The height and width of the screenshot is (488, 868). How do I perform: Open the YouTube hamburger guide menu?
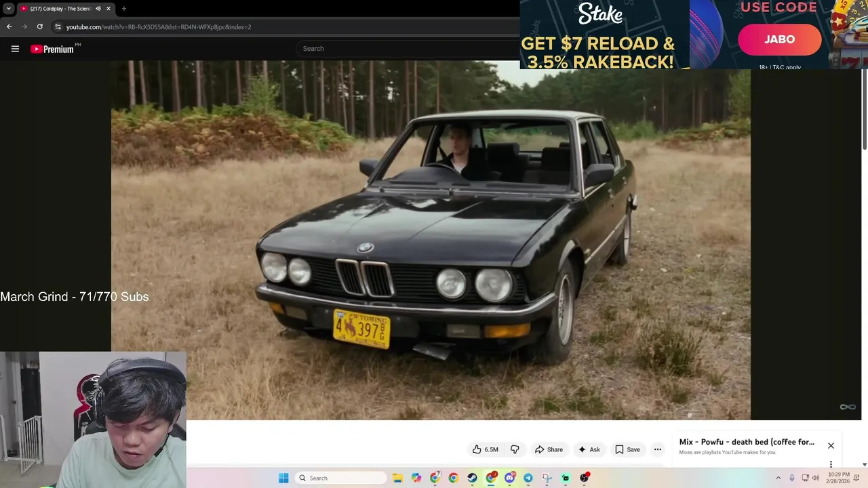coord(15,49)
